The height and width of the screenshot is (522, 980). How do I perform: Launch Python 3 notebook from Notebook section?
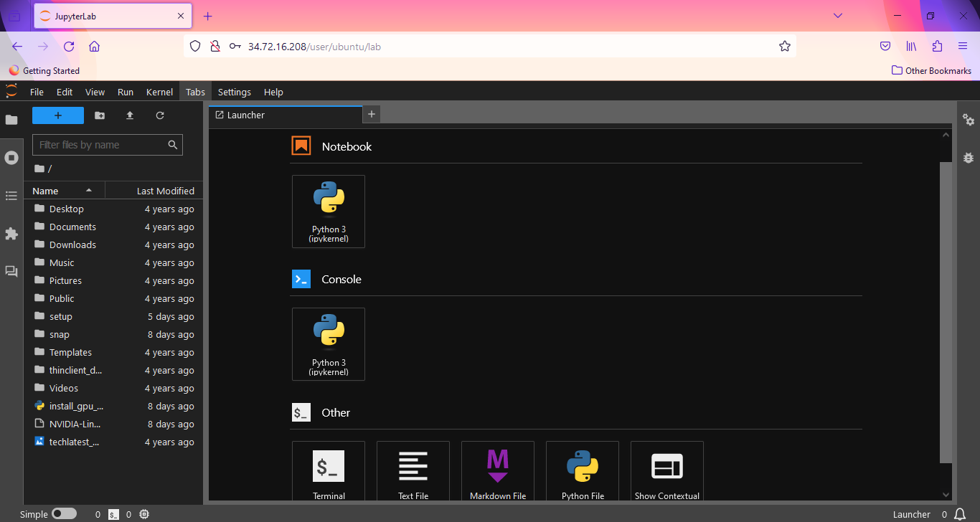click(329, 212)
